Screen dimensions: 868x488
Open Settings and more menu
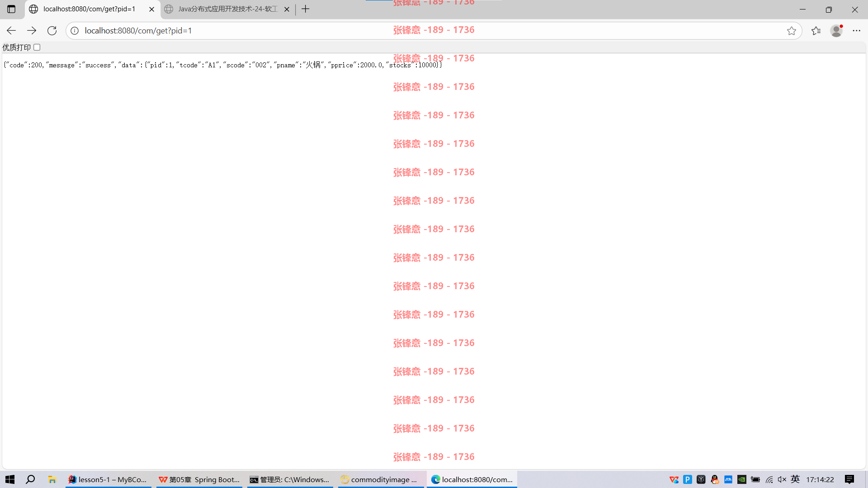click(x=857, y=30)
